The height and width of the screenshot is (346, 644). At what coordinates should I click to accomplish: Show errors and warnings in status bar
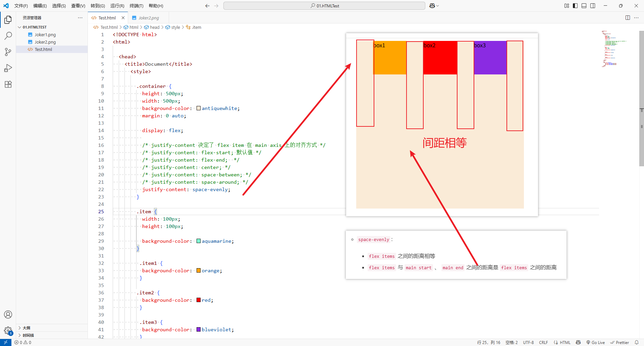click(x=23, y=342)
